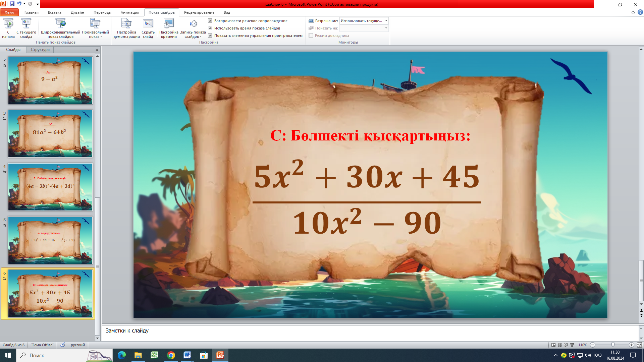Select slide 4 thumbnail

tap(50, 187)
